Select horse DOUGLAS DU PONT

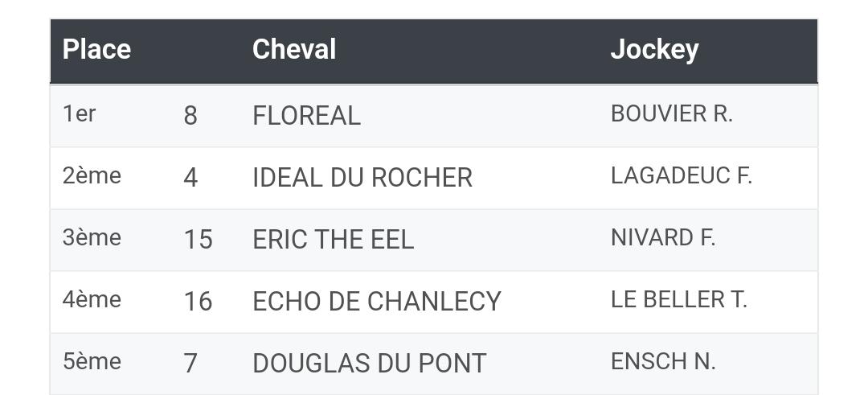tap(369, 364)
